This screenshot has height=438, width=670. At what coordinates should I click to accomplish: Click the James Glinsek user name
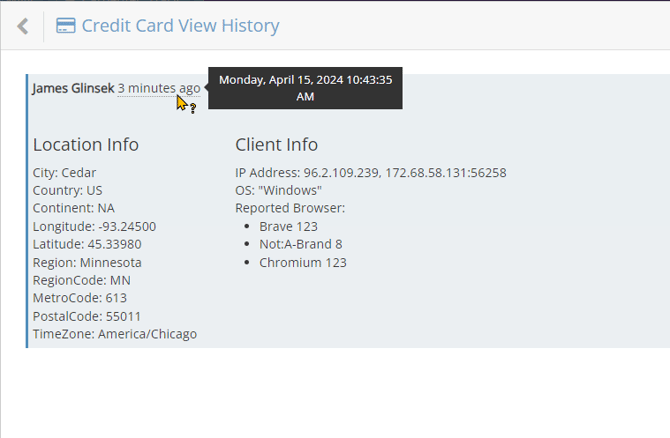pyautogui.click(x=73, y=88)
